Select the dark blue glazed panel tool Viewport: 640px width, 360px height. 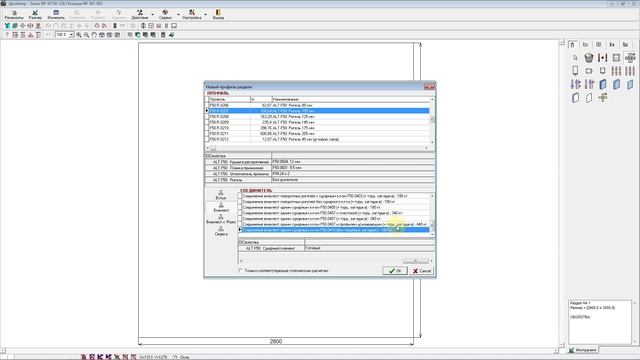[602, 84]
